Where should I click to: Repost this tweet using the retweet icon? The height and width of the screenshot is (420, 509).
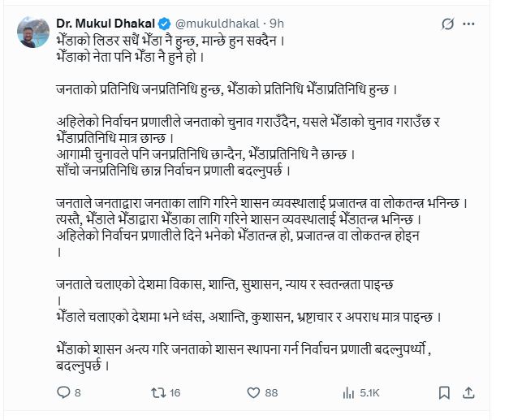160,393
